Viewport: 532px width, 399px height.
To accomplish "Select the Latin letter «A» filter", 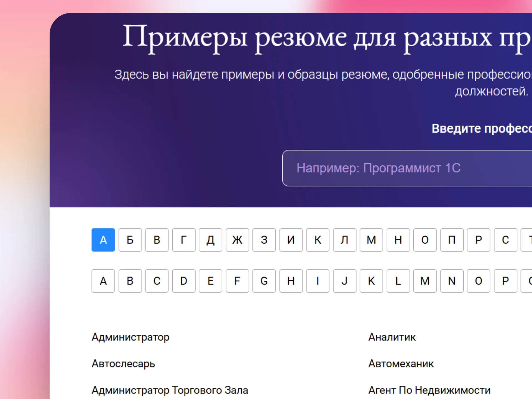I will point(103,281).
